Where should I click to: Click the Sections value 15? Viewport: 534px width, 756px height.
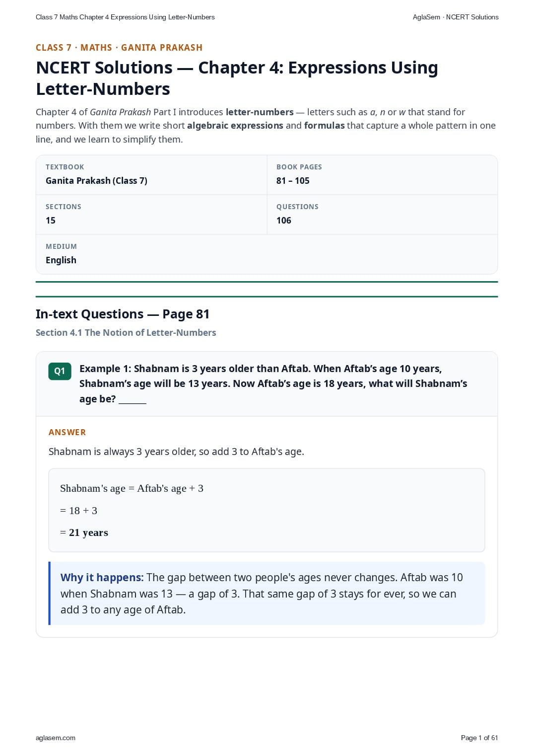click(51, 221)
